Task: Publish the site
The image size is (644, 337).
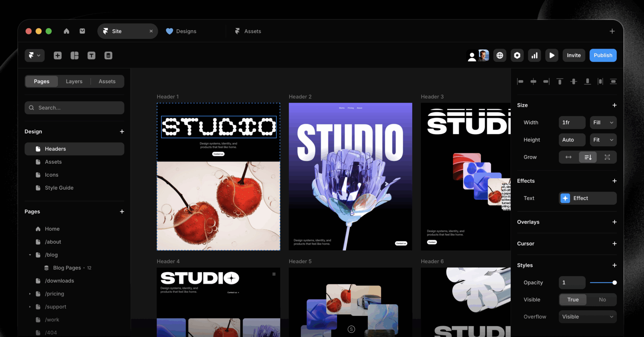Action: coord(603,55)
